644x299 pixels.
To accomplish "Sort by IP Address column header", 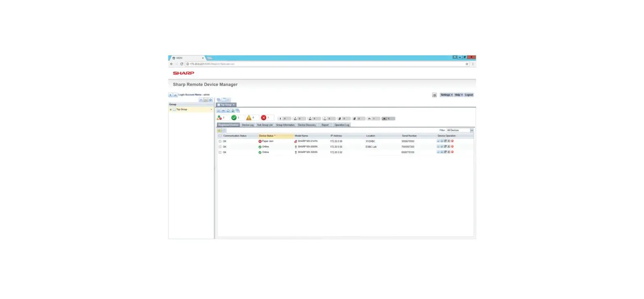I will coord(336,136).
